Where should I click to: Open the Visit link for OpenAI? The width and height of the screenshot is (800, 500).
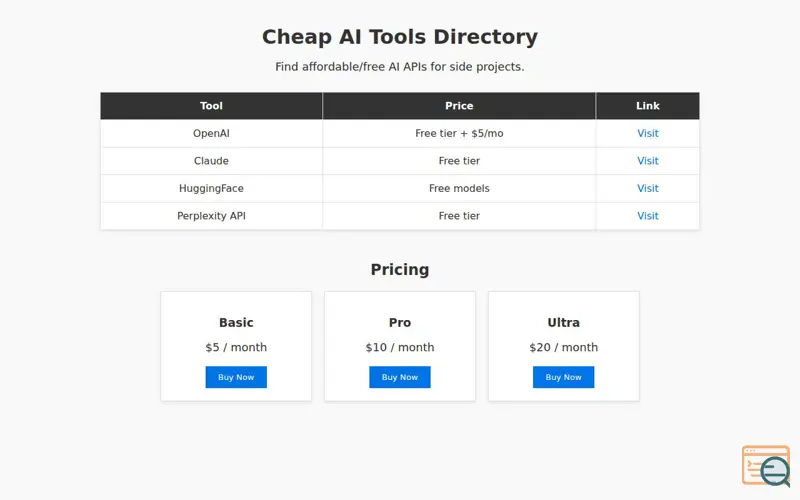coord(647,133)
